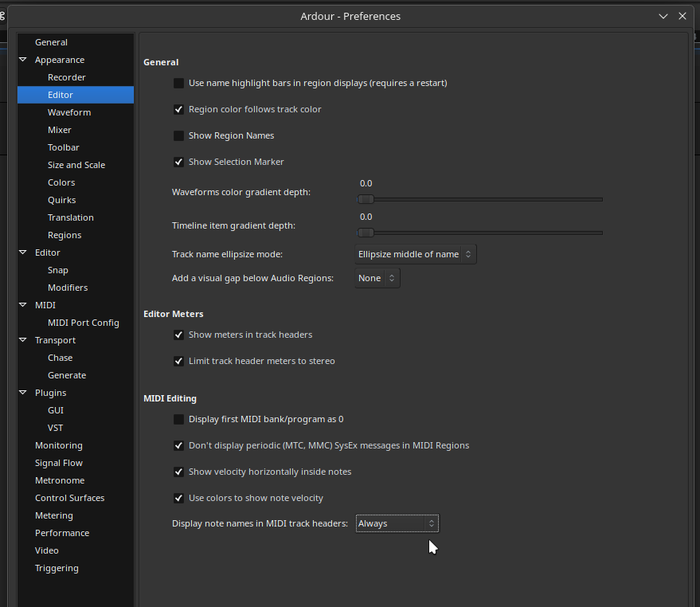Open visual gap below Audio Regions dropdown
This screenshot has height=607, width=700.
click(377, 278)
